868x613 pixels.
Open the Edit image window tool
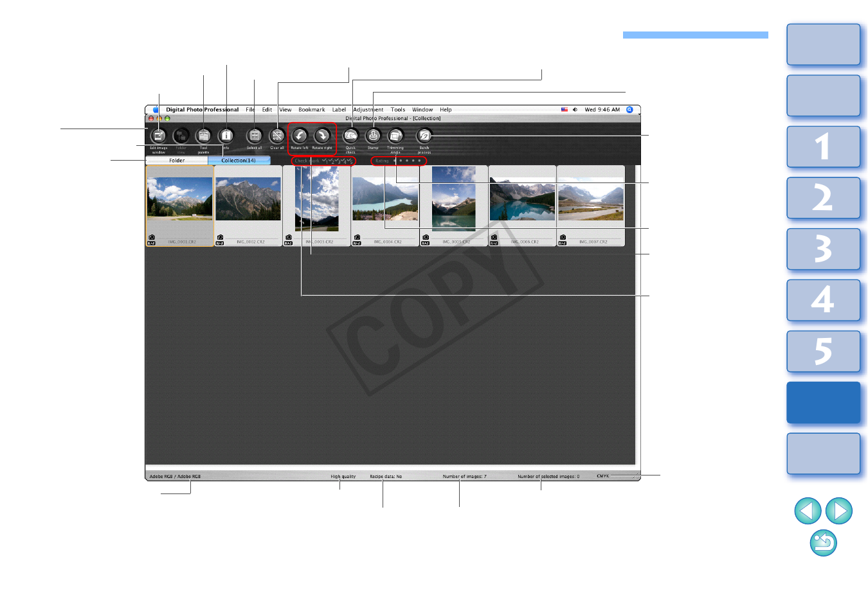coord(158,136)
